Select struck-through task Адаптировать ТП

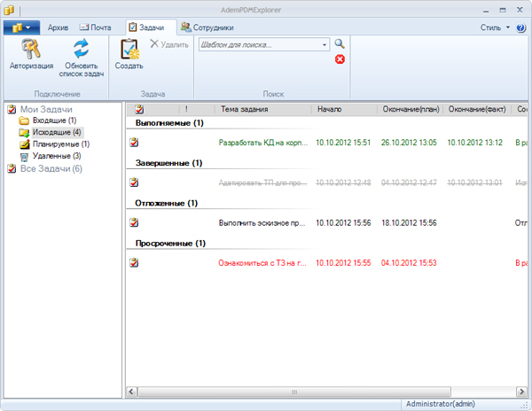click(x=262, y=183)
